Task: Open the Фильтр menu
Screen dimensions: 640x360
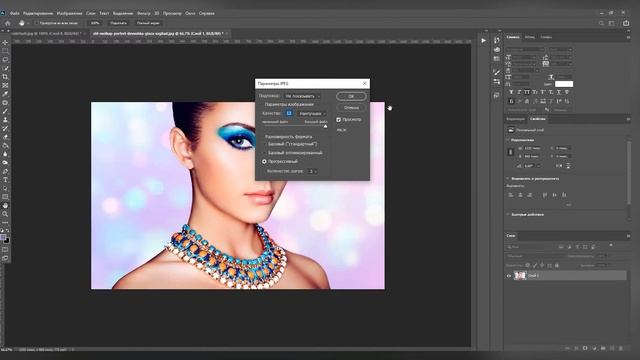Action: [x=144, y=13]
